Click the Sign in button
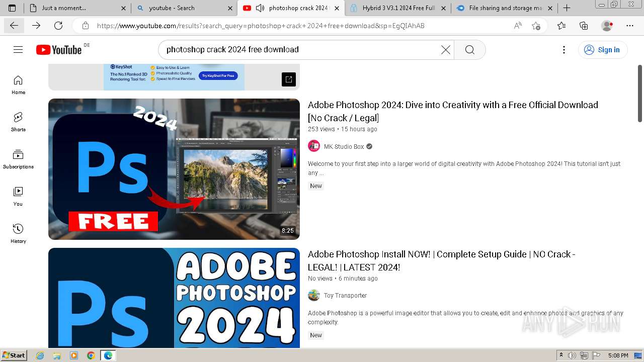Viewport: 644px width, 362px height. pyautogui.click(x=603, y=49)
